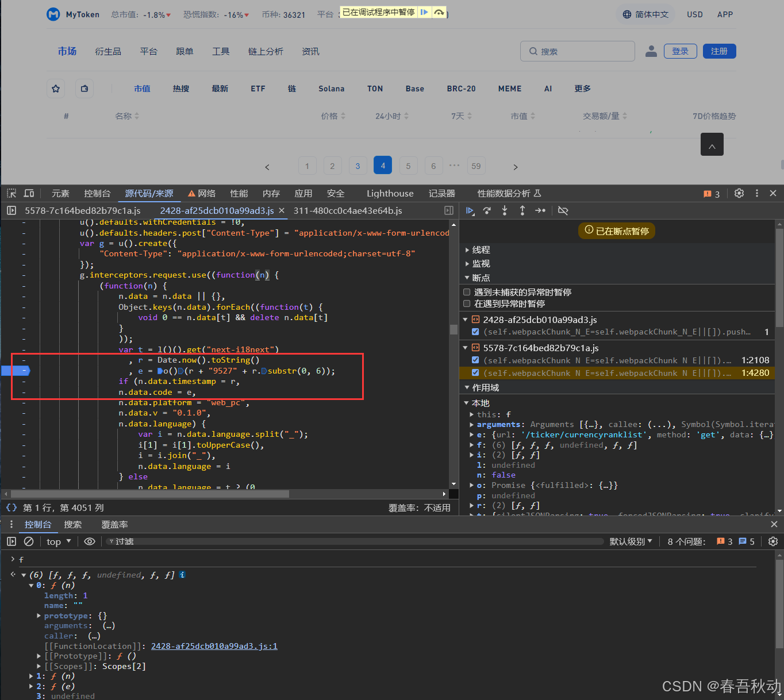Step into next function call
Viewport: 784px width, 700px height.
coord(505,211)
